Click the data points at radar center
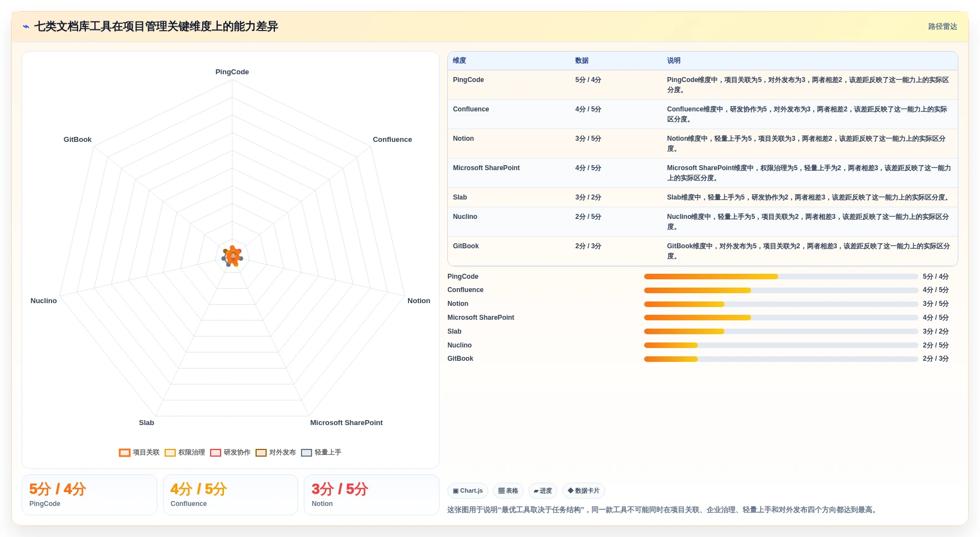 pyautogui.click(x=232, y=257)
